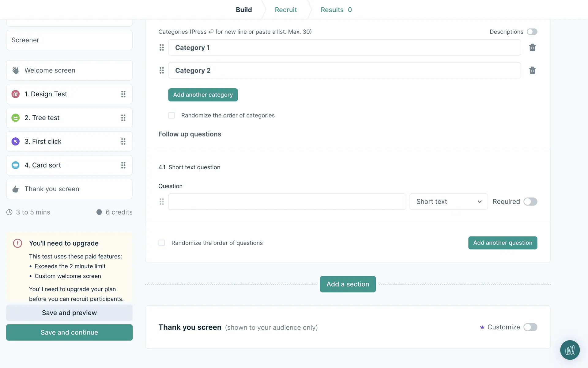The width and height of the screenshot is (588, 368).
Task: Click Save and continue button
Action: pos(69,332)
